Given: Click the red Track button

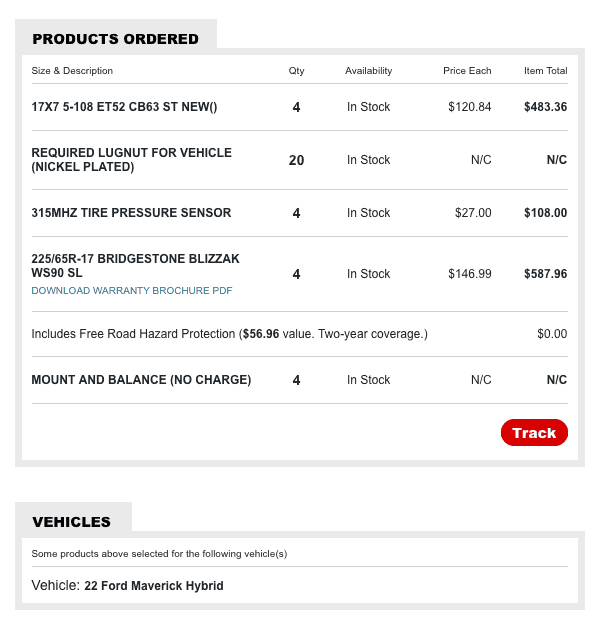Looking at the screenshot, I should pyautogui.click(x=534, y=432).
